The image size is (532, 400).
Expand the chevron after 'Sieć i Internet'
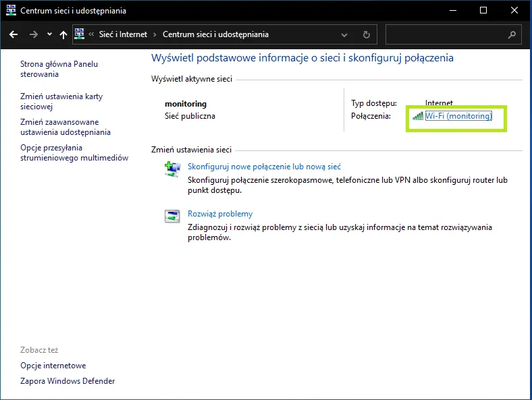(155, 34)
